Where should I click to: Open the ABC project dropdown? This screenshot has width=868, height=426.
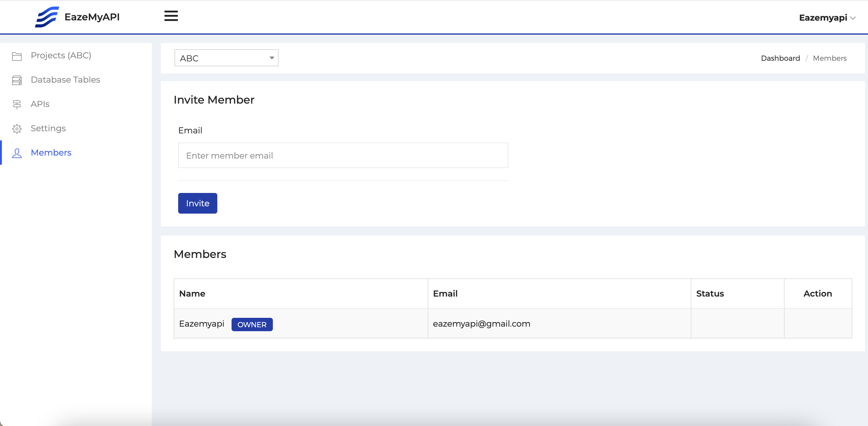pyautogui.click(x=226, y=58)
